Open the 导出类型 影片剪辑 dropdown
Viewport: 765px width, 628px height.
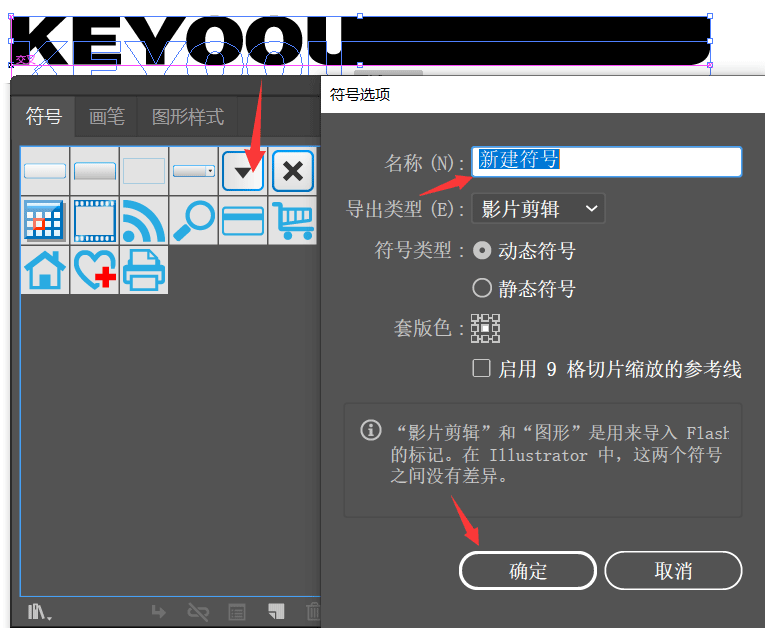point(538,209)
